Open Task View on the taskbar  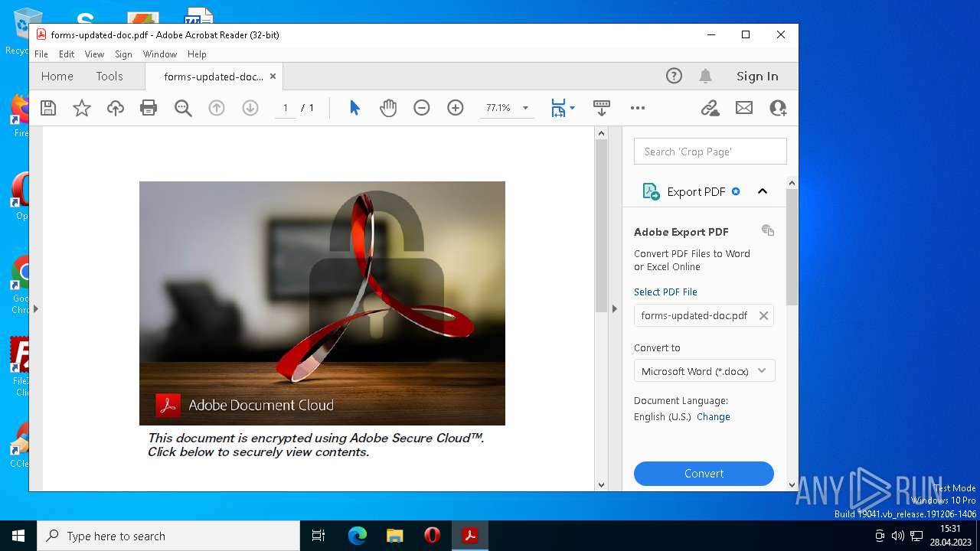click(x=318, y=536)
